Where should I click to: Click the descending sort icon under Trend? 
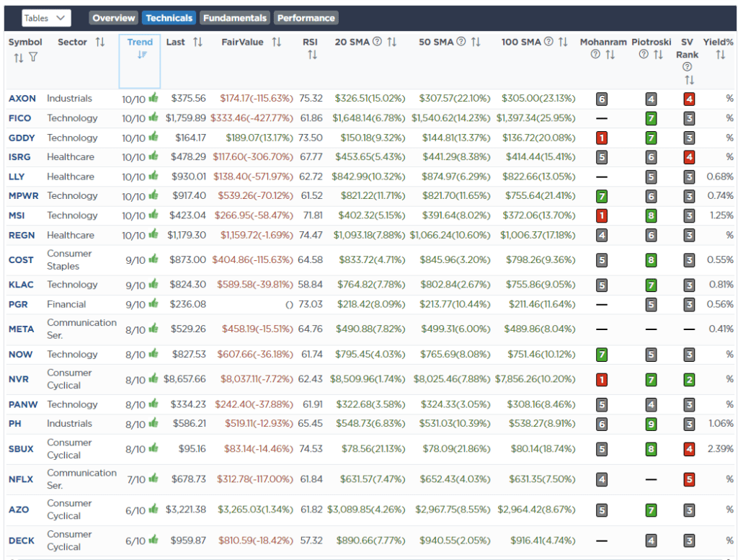click(142, 55)
